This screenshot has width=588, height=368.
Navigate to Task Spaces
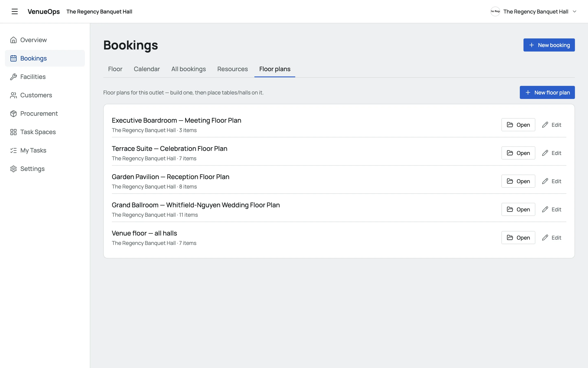tap(45, 132)
